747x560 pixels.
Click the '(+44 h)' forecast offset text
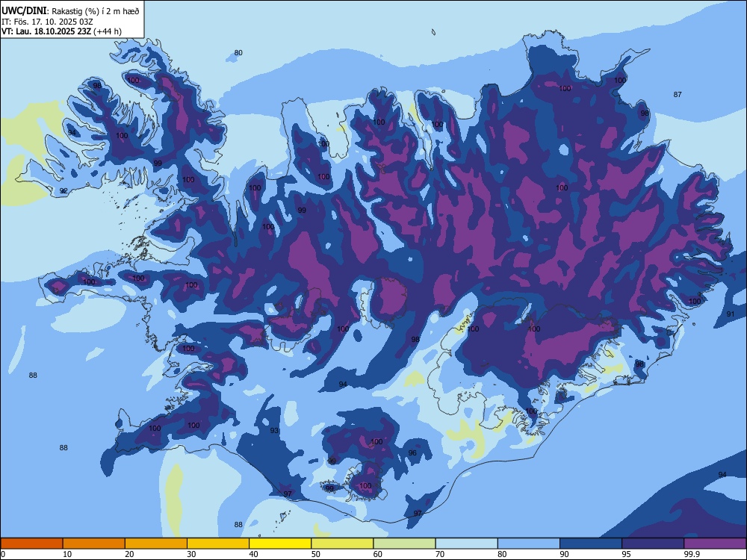pyautogui.click(x=108, y=31)
